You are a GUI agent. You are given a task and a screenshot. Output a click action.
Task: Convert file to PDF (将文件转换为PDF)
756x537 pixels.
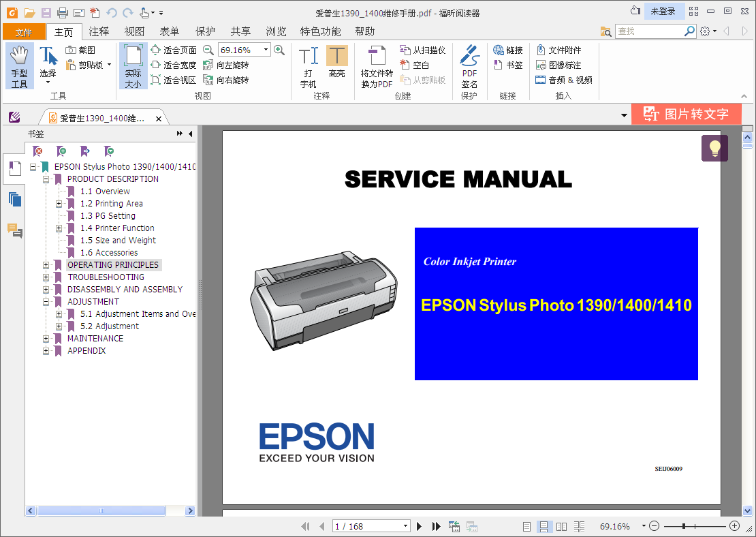(x=377, y=67)
